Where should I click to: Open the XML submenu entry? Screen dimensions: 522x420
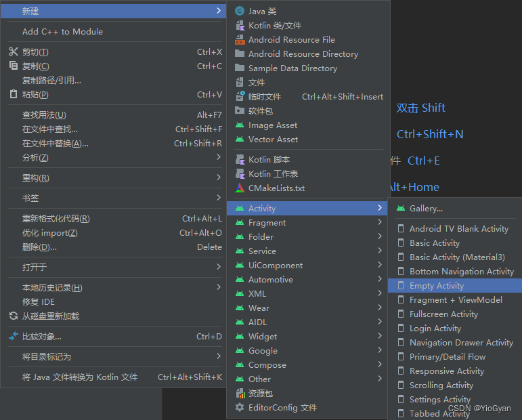307,294
